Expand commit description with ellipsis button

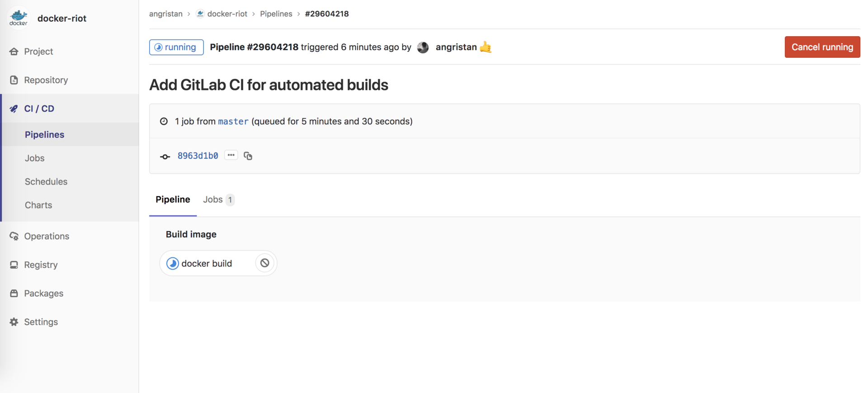231,155
